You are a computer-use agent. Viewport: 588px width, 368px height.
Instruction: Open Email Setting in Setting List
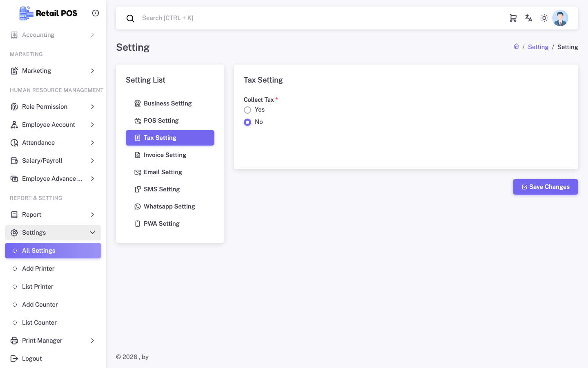pos(170,172)
